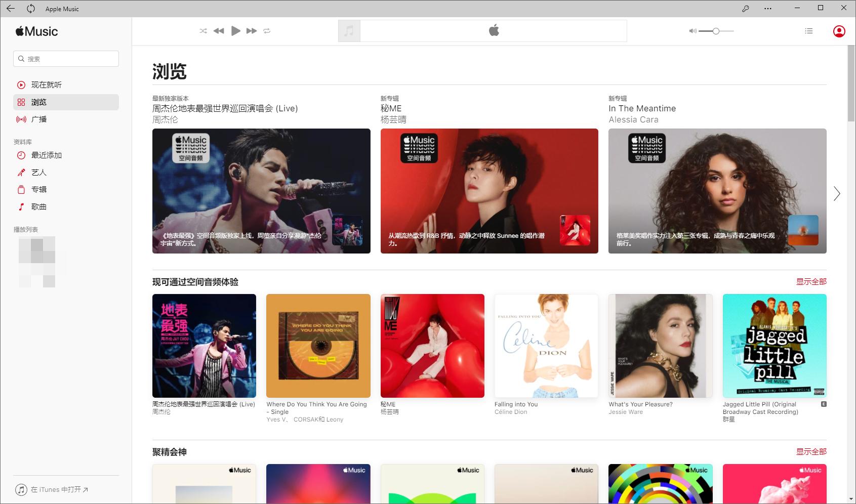
Task: Click the vertical scrollbar thumb
Action: coord(851,83)
